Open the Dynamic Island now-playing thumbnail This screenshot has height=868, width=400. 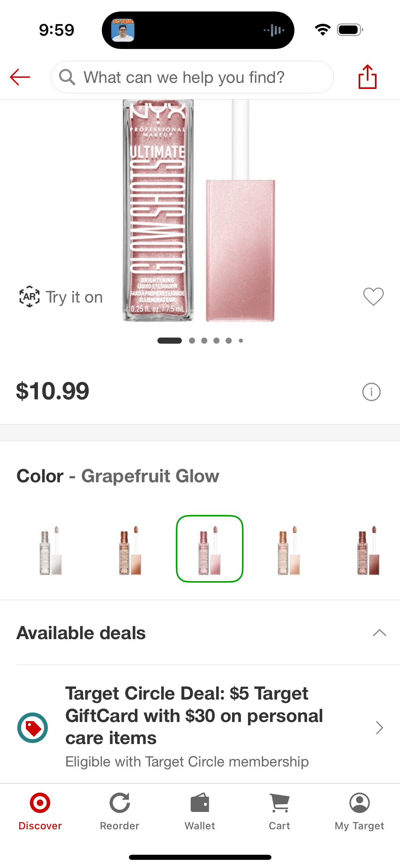(123, 30)
